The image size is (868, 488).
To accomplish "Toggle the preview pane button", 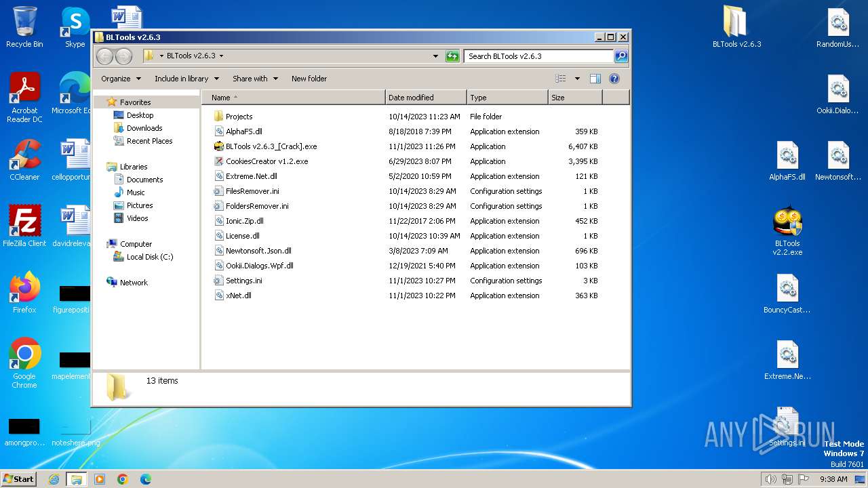I will pyautogui.click(x=595, y=79).
